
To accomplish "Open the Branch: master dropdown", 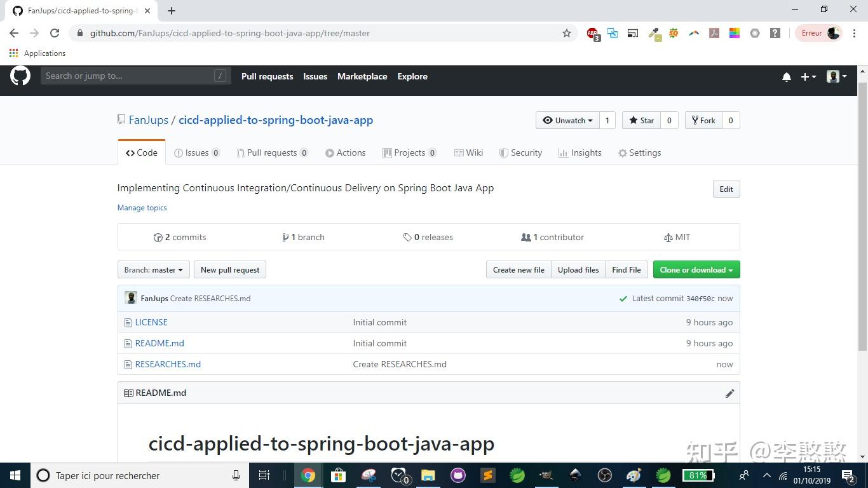I will pyautogui.click(x=153, y=269).
